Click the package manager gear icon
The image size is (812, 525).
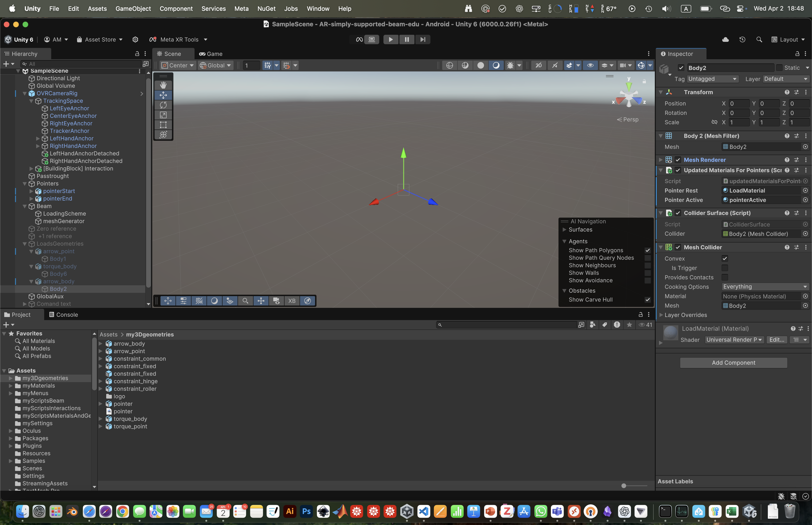click(x=135, y=39)
